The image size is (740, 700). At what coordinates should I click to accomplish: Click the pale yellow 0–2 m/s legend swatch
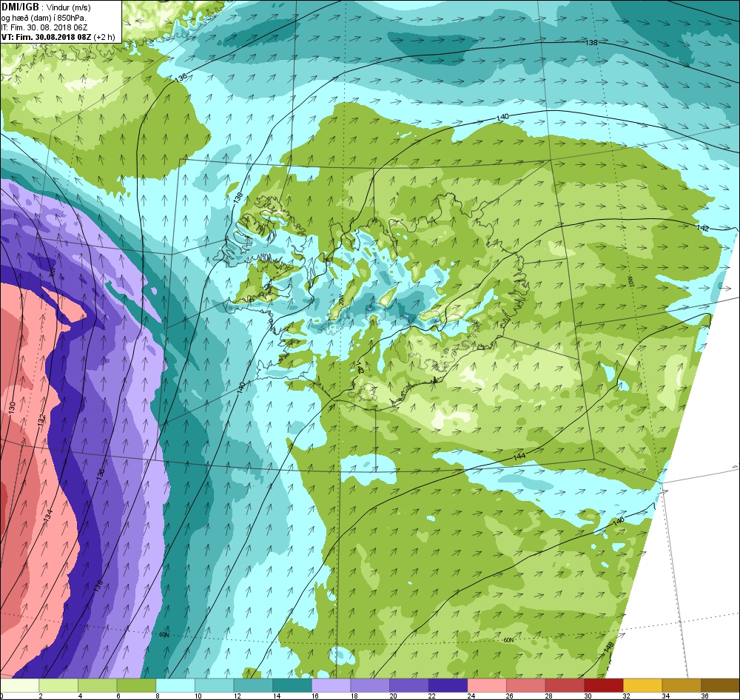click(19, 685)
